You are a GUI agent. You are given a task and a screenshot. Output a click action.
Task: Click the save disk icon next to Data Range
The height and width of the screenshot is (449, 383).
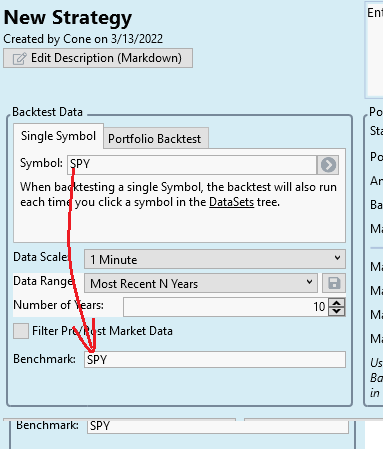[x=334, y=283]
